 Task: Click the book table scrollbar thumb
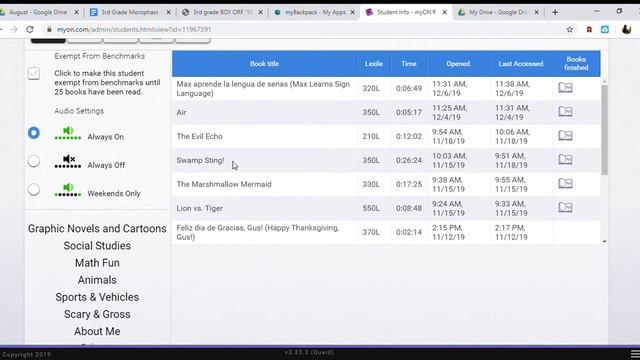[x=604, y=130]
